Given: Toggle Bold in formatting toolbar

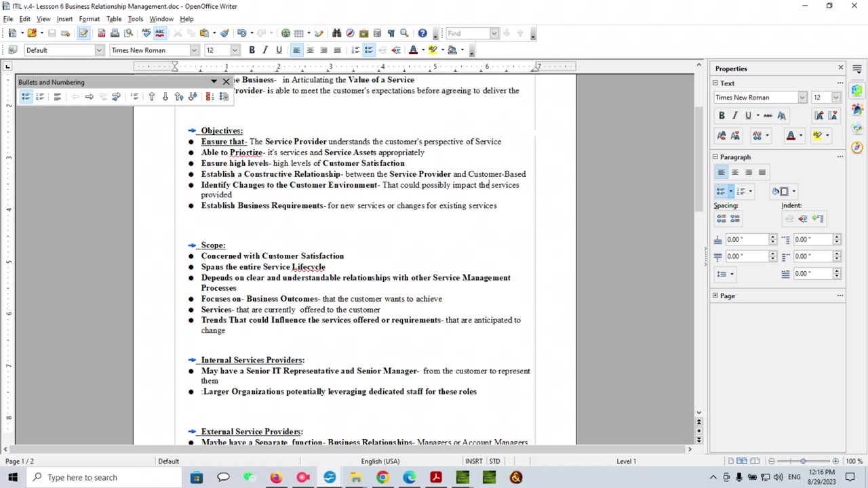Looking at the screenshot, I should (x=252, y=49).
